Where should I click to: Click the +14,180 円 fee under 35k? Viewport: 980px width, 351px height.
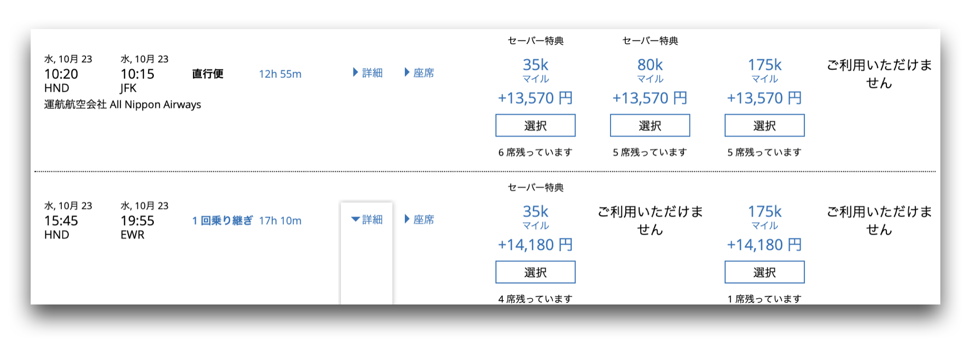click(535, 245)
